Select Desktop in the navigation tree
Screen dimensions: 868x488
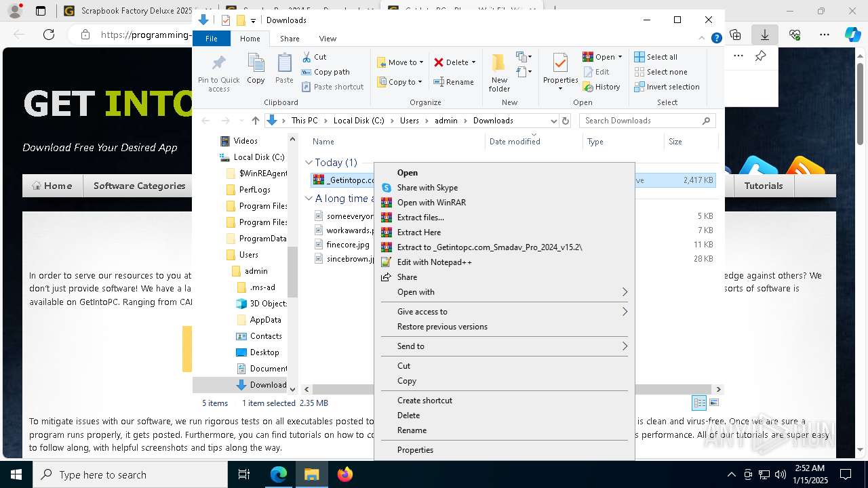tap(264, 352)
